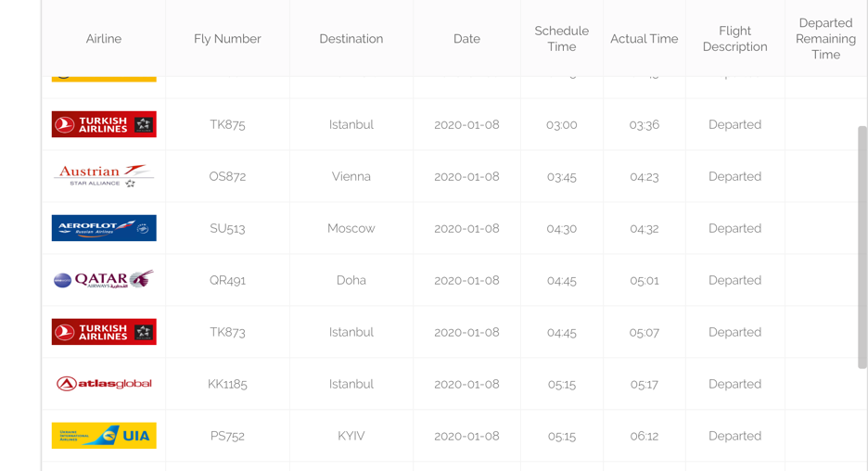The width and height of the screenshot is (868, 471).
Task: Click the Departed status for flight KK1185
Action: tap(734, 384)
